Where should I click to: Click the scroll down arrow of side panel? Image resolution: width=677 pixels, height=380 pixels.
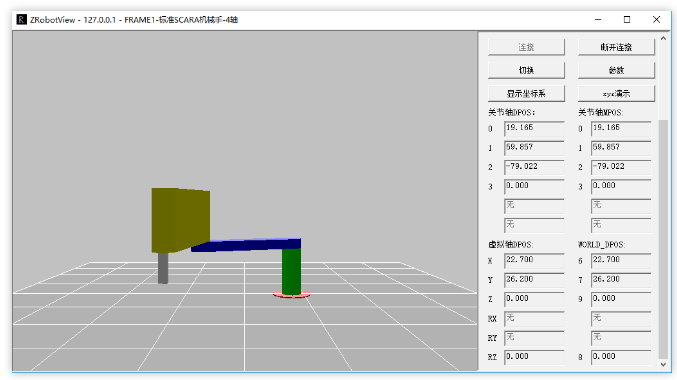tap(663, 364)
